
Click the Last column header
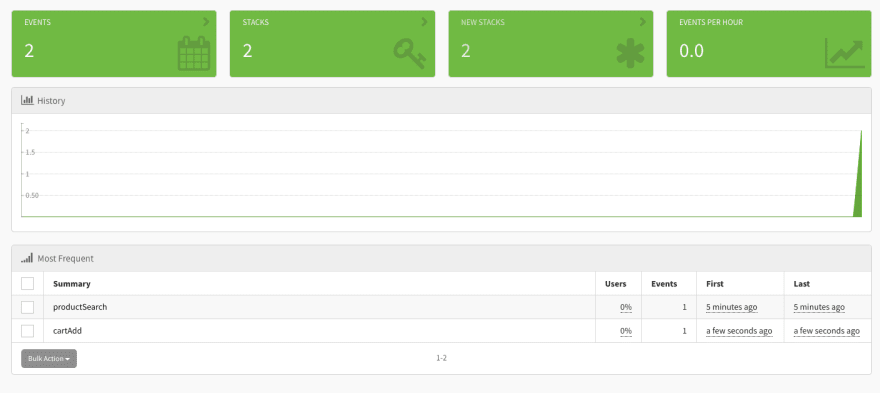click(x=801, y=284)
